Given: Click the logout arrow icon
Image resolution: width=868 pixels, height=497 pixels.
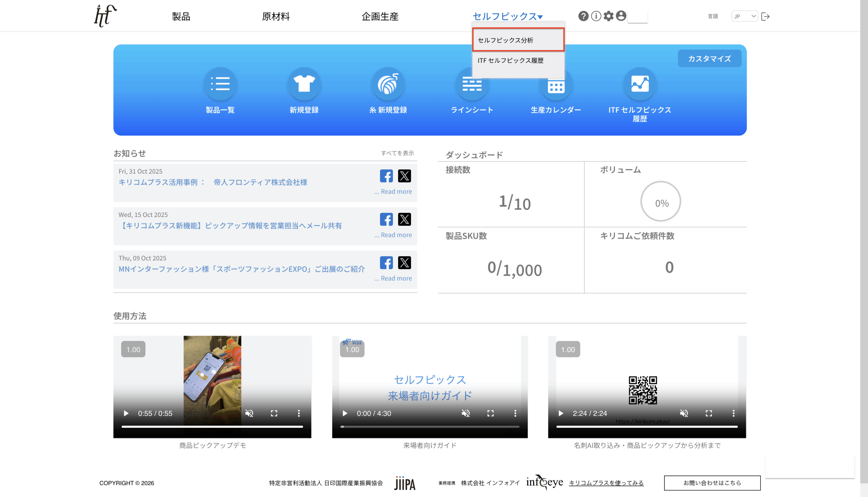Looking at the screenshot, I should point(765,16).
